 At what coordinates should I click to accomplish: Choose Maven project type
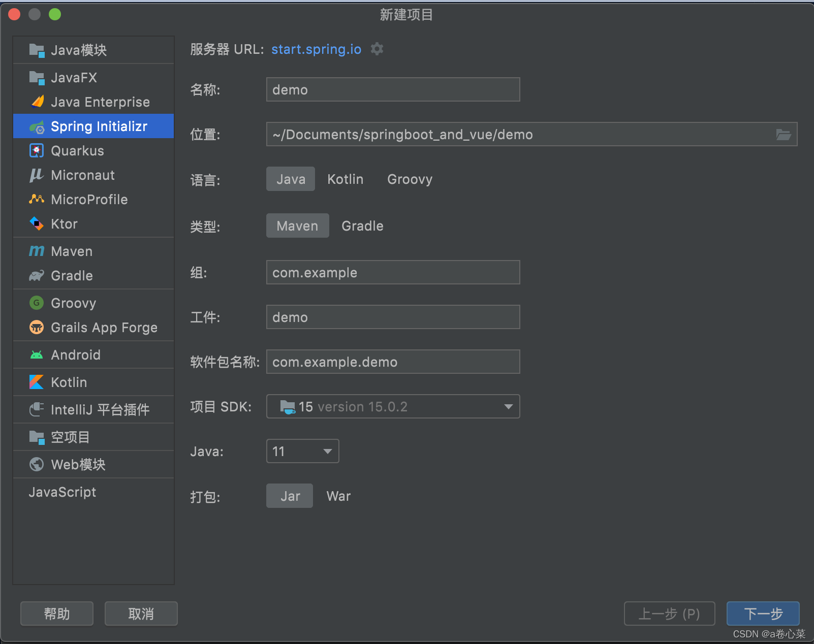click(298, 226)
